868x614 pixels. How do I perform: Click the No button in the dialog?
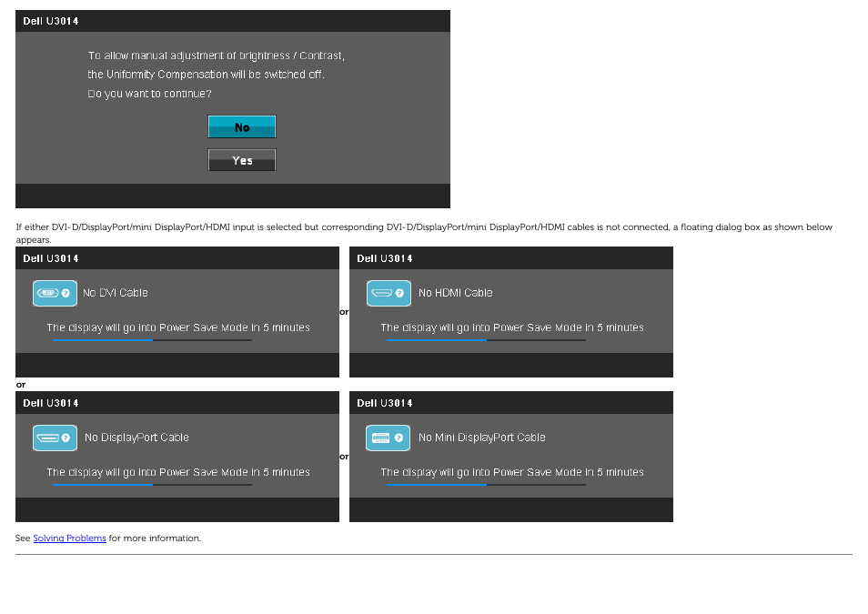point(242,126)
